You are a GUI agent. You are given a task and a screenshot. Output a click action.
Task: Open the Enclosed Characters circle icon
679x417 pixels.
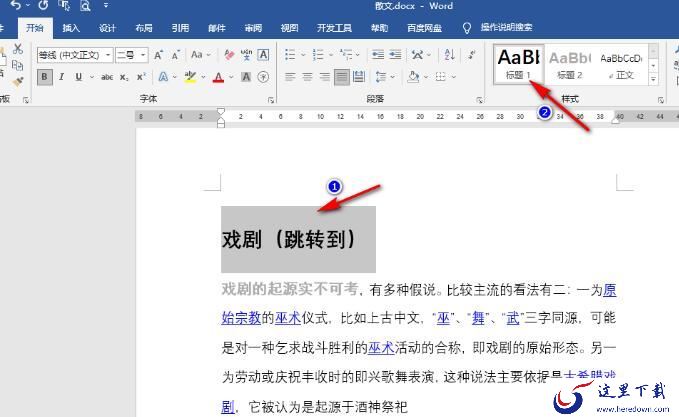(x=263, y=77)
